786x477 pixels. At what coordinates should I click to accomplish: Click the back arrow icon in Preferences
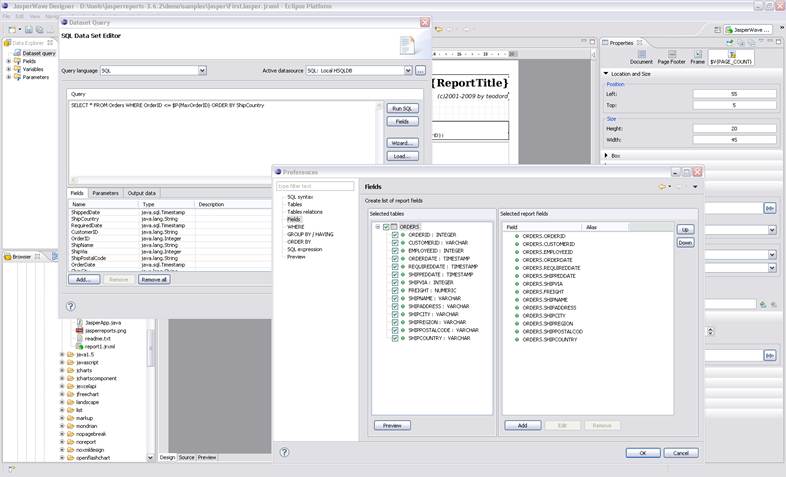pyautogui.click(x=662, y=187)
